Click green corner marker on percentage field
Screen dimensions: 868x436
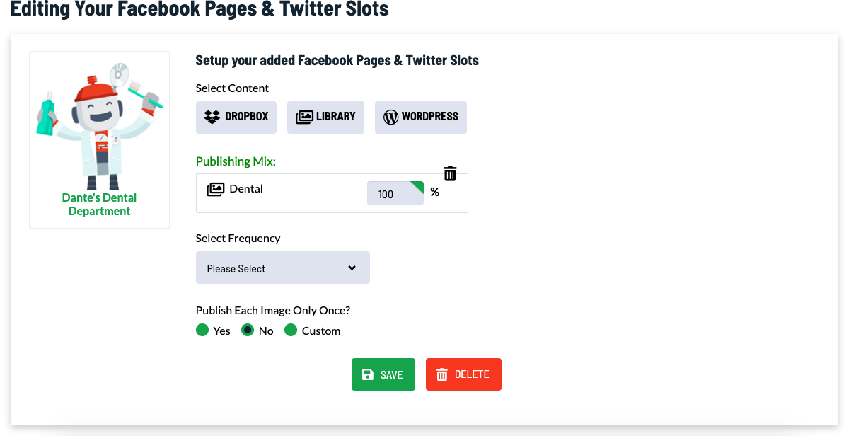(417, 187)
